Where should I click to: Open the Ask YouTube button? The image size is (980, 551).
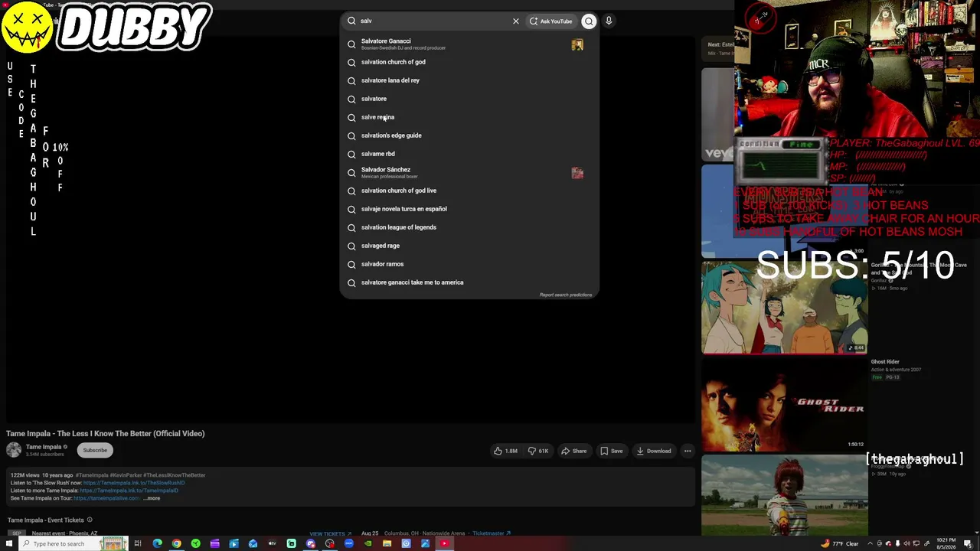point(551,21)
